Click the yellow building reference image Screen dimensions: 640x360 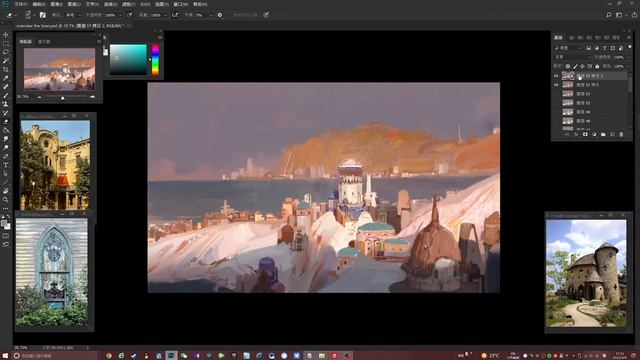pos(56,165)
